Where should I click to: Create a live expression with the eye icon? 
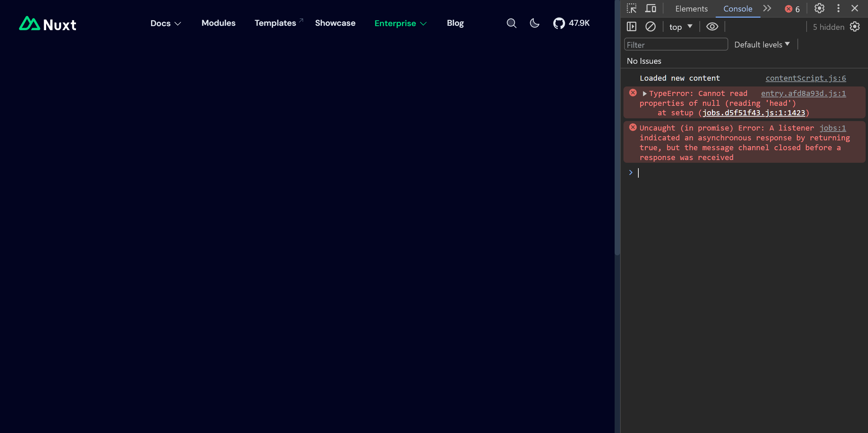pyautogui.click(x=712, y=26)
